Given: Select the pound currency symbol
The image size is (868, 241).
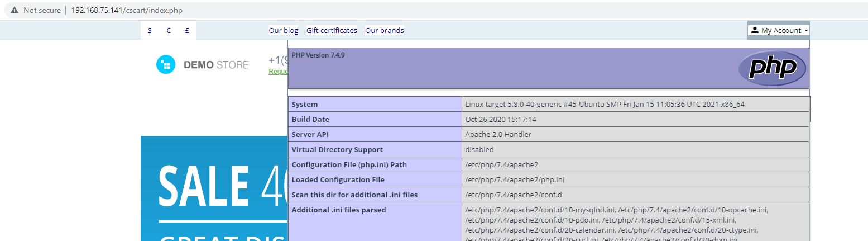Looking at the screenshot, I should pyautogui.click(x=187, y=31).
